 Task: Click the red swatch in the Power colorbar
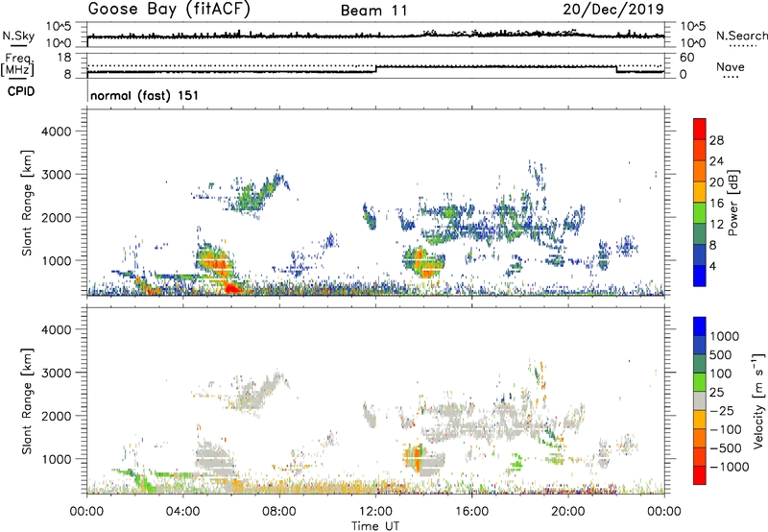point(700,129)
